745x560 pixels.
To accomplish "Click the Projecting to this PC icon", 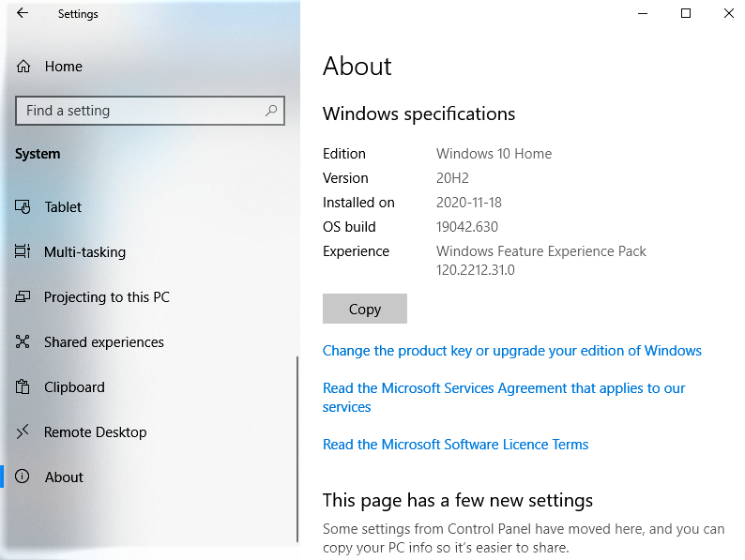I will [23, 296].
